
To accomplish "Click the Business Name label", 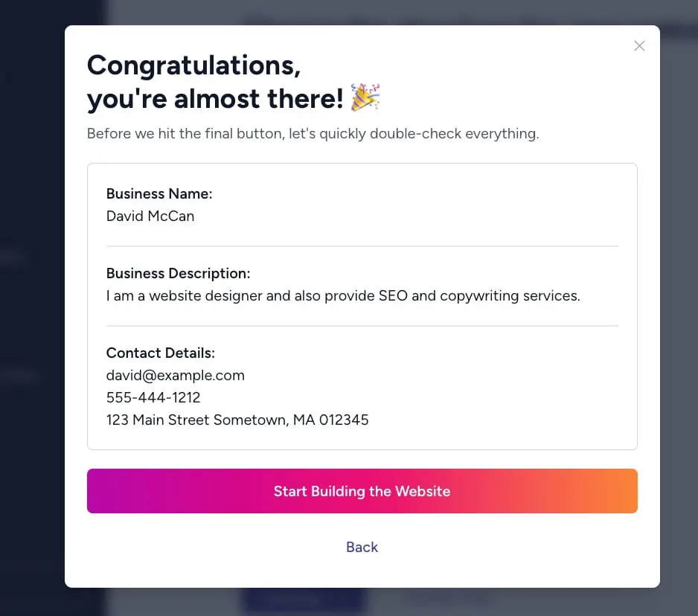I will click(x=159, y=193).
